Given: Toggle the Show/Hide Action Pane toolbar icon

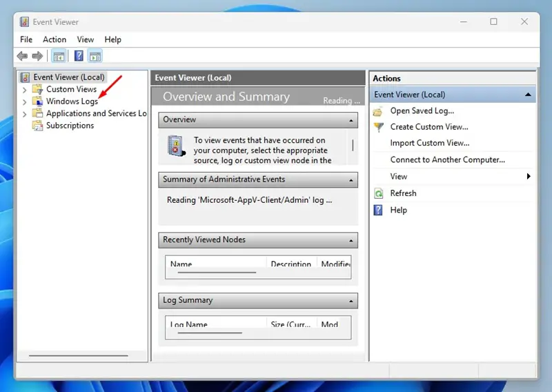Looking at the screenshot, I should click(95, 56).
